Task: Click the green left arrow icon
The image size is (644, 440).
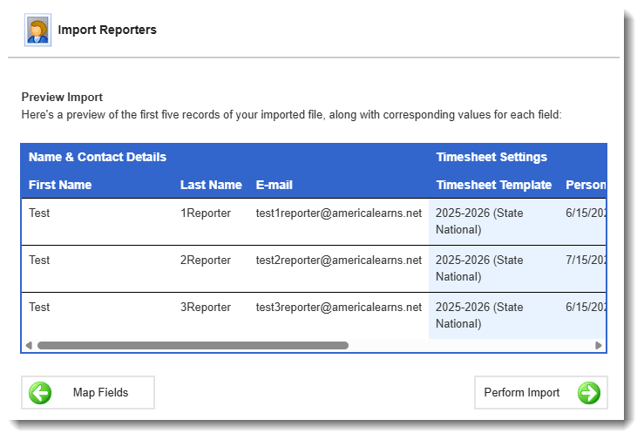Action: [41, 393]
